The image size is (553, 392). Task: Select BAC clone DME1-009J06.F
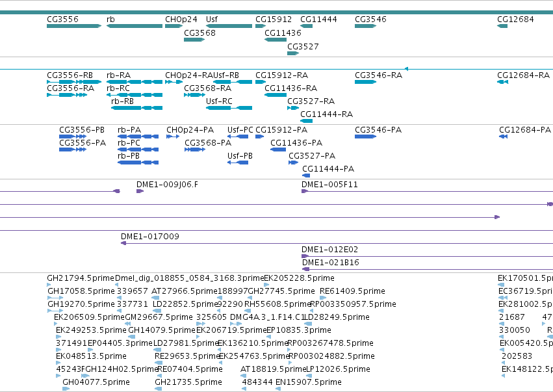[140, 191]
